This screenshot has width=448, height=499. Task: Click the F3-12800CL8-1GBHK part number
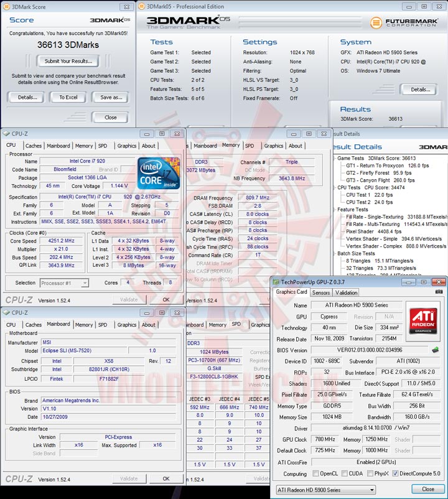pos(214,376)
